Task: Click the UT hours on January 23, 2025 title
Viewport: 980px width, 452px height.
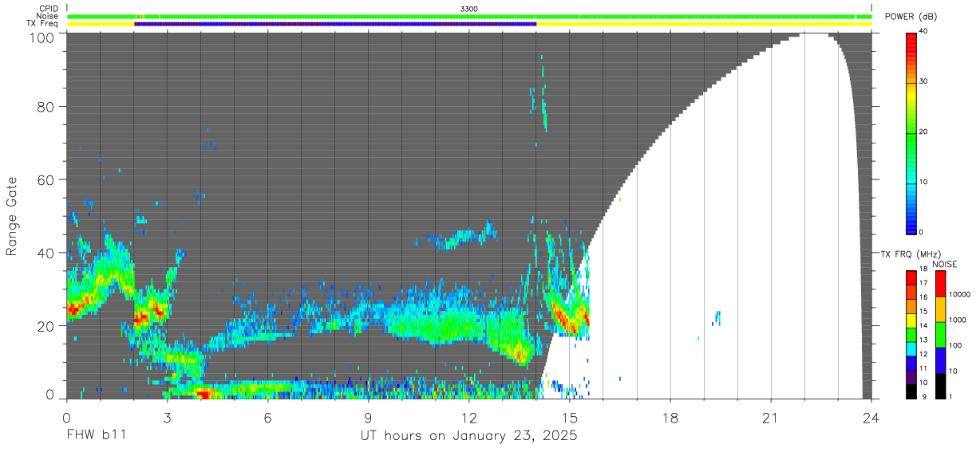Action: coord(468,436)
